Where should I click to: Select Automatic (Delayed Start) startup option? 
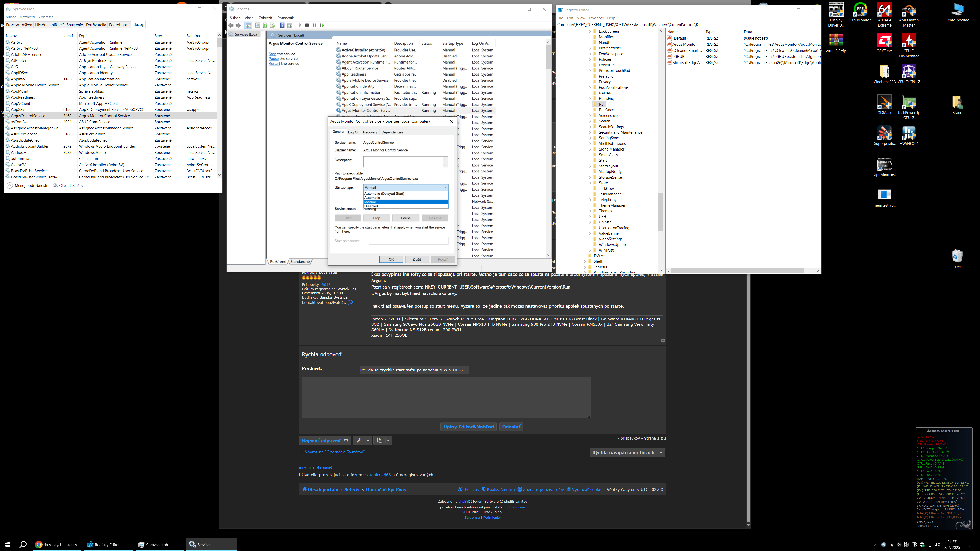[x=384, y=194]
